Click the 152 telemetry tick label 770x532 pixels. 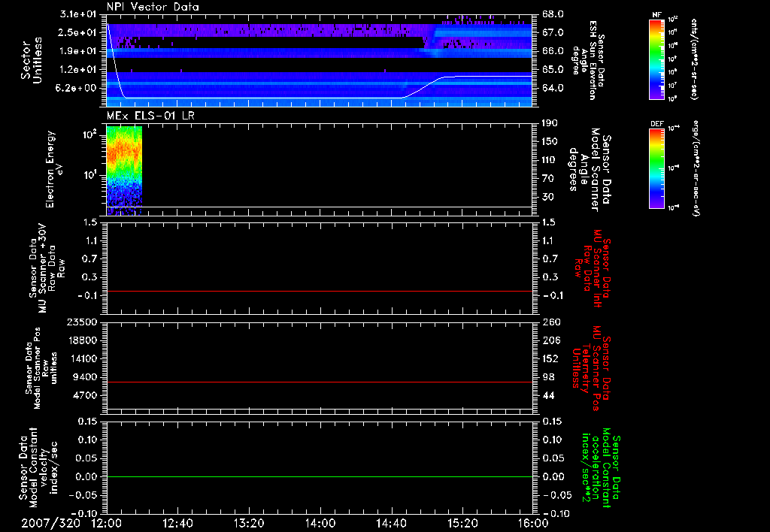550,358
